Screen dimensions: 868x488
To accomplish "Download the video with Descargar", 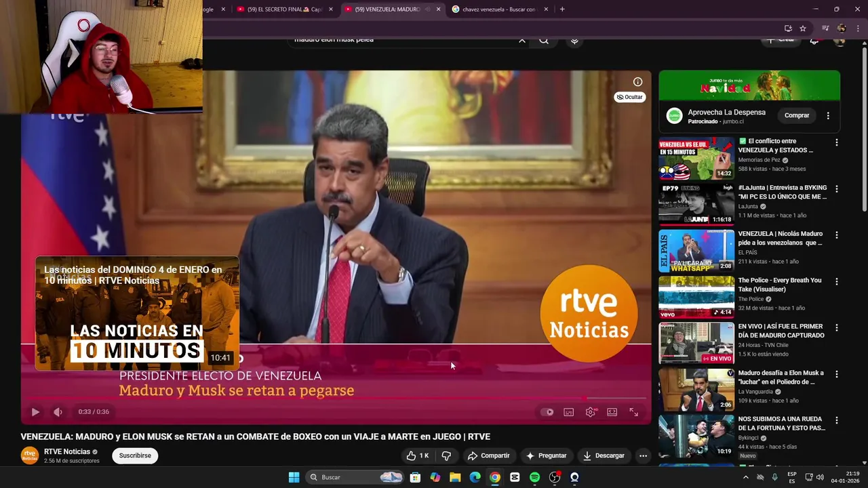I will click(x=604, y=455).
